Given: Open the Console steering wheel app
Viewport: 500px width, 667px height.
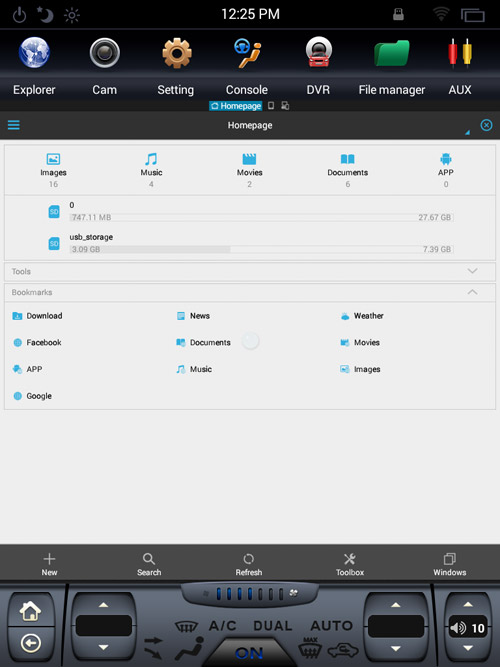Looking at the screenshot, I should (x=247, y=53).
